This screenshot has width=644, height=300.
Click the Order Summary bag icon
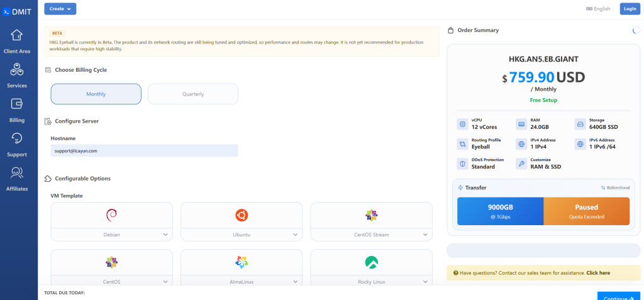[450, 30]
